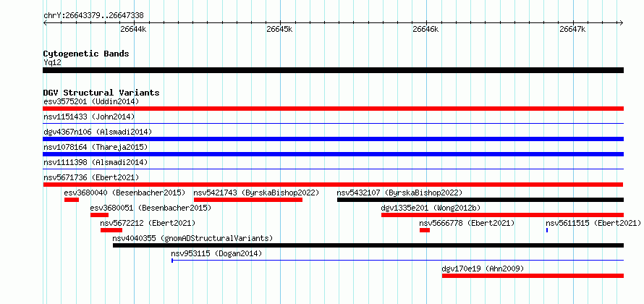Click the thin blue nsv1111398 line
Screen dimensions: 644x304
[333, 169]
